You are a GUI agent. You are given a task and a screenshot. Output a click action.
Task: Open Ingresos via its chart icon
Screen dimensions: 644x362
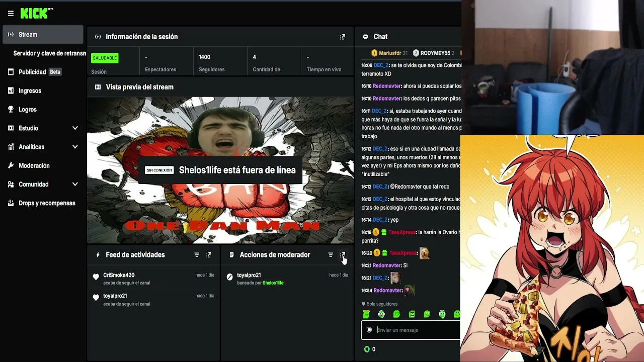pos(11,91)
